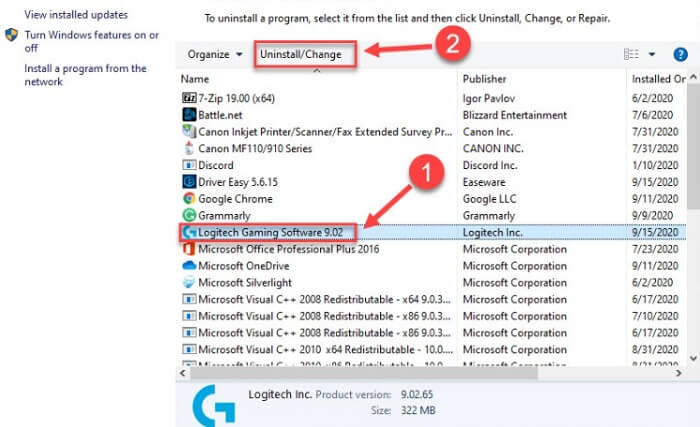Click the 9/9/2020 install date cell
700x427 pixels.
pyautogui.click(x=652, y=215)
